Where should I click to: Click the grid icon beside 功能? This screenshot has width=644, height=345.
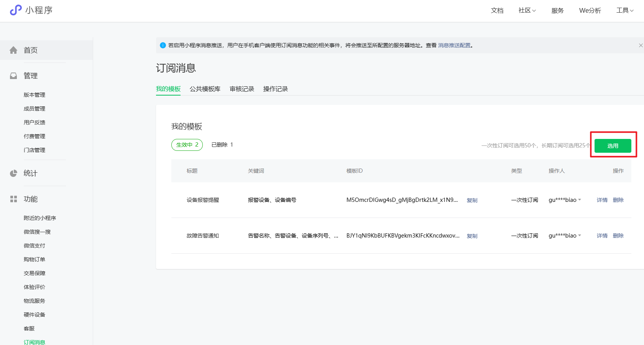click(13, 199)
